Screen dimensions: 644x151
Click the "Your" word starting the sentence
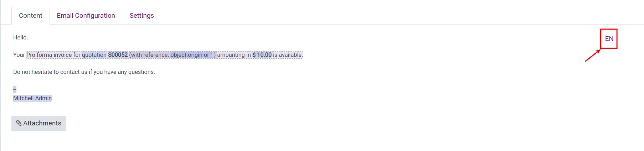click(x=19, y=55)
